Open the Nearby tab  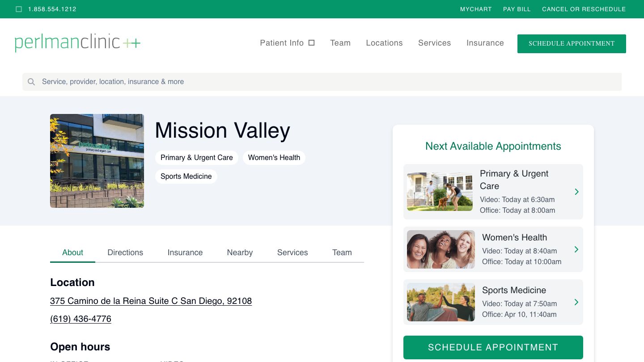click(240, 253)
